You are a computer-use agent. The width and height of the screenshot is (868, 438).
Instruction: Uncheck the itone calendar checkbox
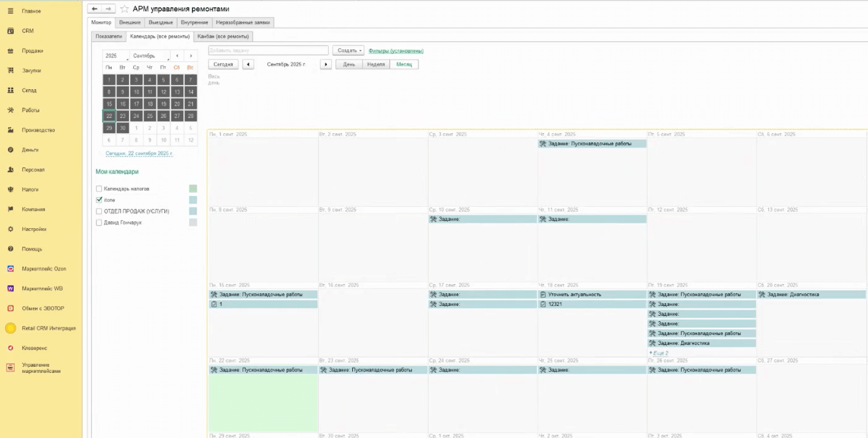pos(99,200)
